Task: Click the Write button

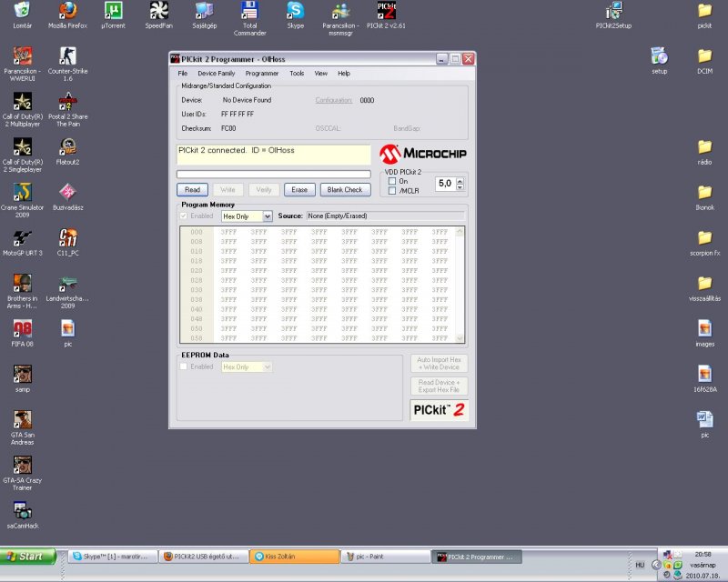Action: point(227,190)
